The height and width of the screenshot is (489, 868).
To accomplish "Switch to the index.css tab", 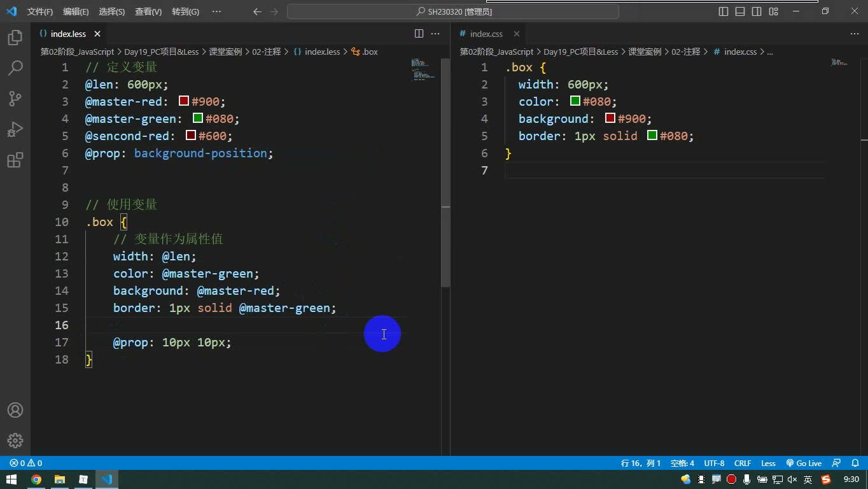I will [x=486, y=34].
